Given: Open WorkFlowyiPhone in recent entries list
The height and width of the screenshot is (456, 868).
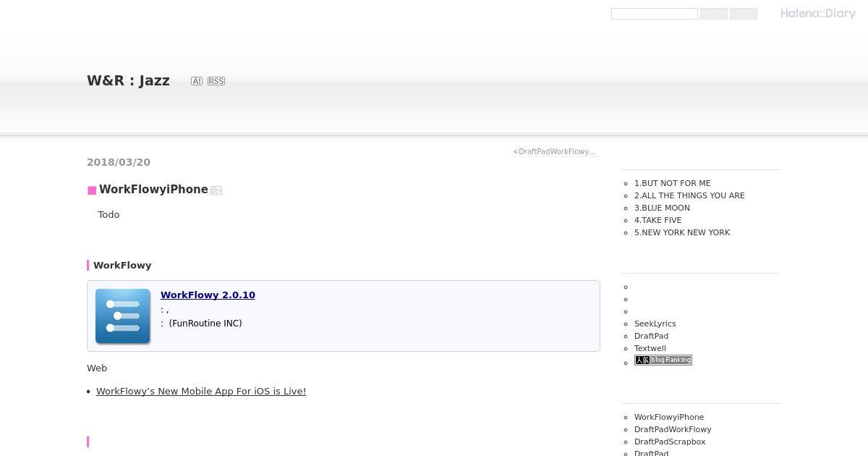Looking at the screenshot, I should [x=669, y=417].
